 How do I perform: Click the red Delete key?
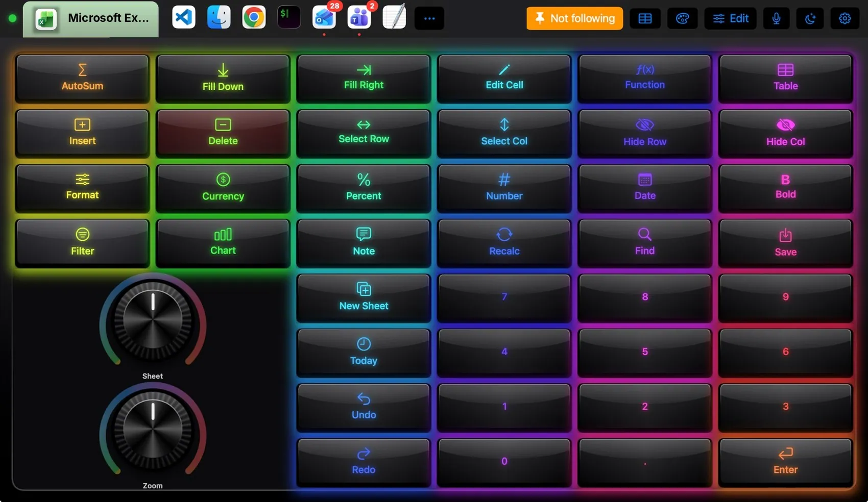coord(223,133)
